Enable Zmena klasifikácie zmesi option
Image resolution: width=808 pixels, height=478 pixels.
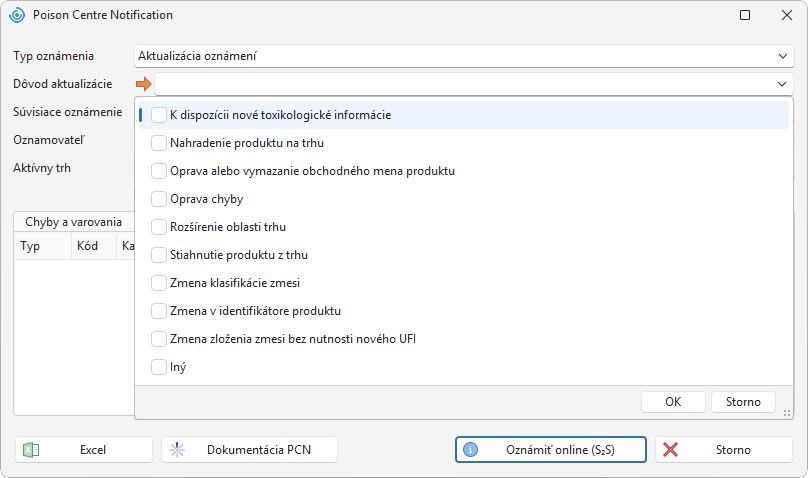pos(159,283)
